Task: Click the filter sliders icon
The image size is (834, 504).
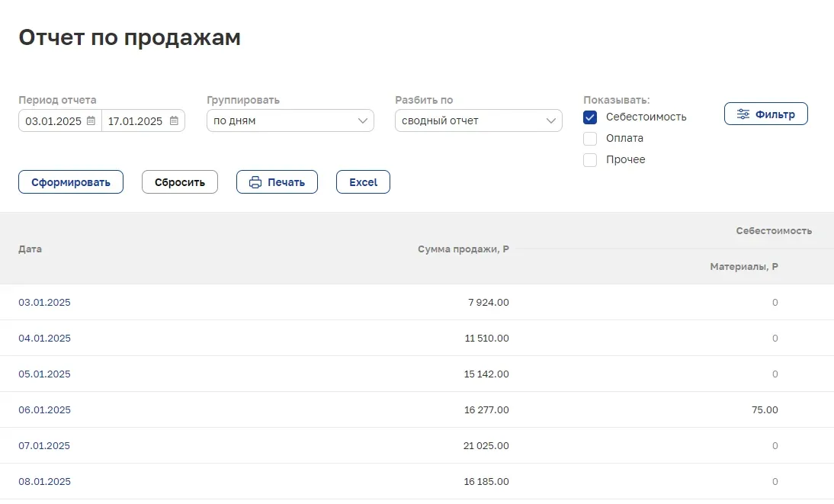Action: point(743,114)
